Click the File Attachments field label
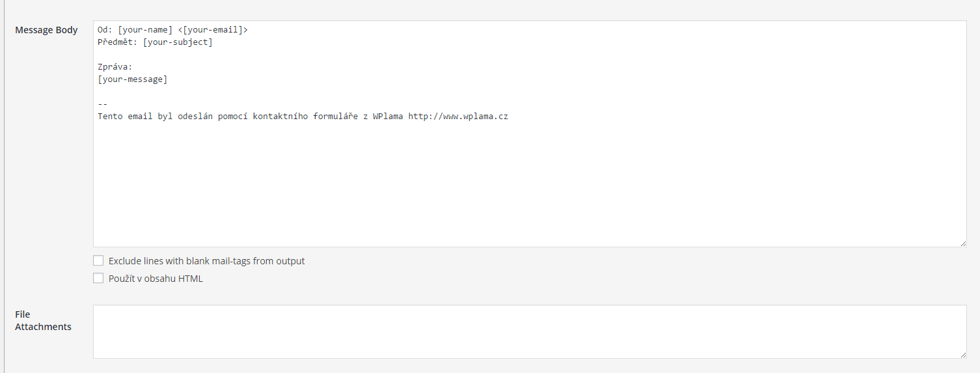 [x=43, y=320]
